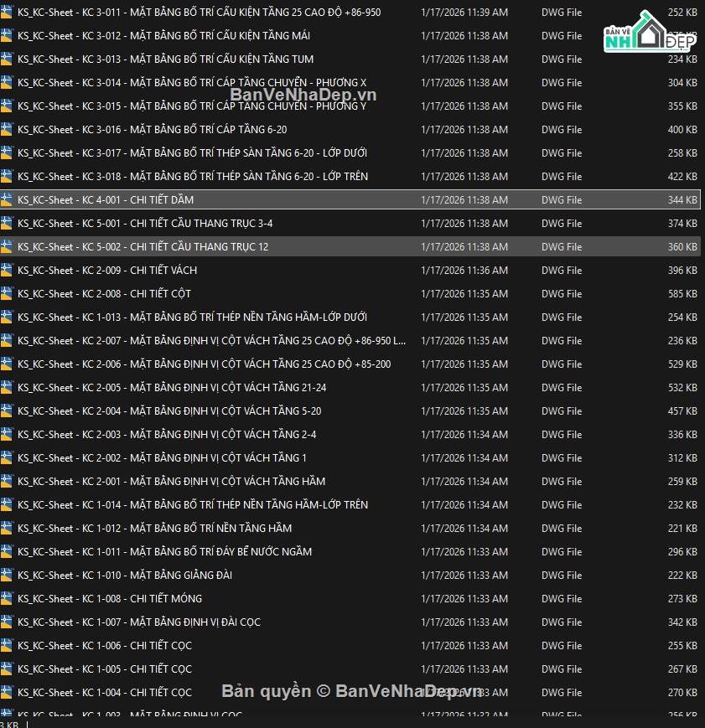Select the DWG icon of KC 1-011
The image size is (705, 728).
pos(7,551)
